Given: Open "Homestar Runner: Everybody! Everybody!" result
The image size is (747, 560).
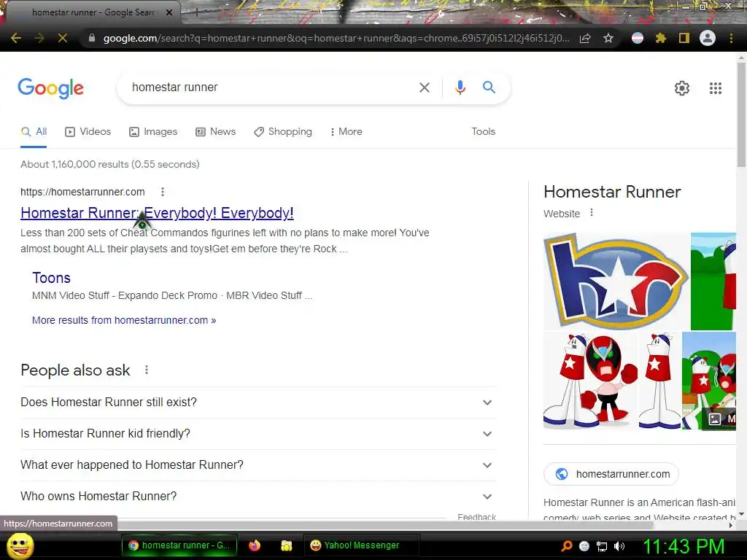Looking at the screenshot, I should tap(157, 213).
